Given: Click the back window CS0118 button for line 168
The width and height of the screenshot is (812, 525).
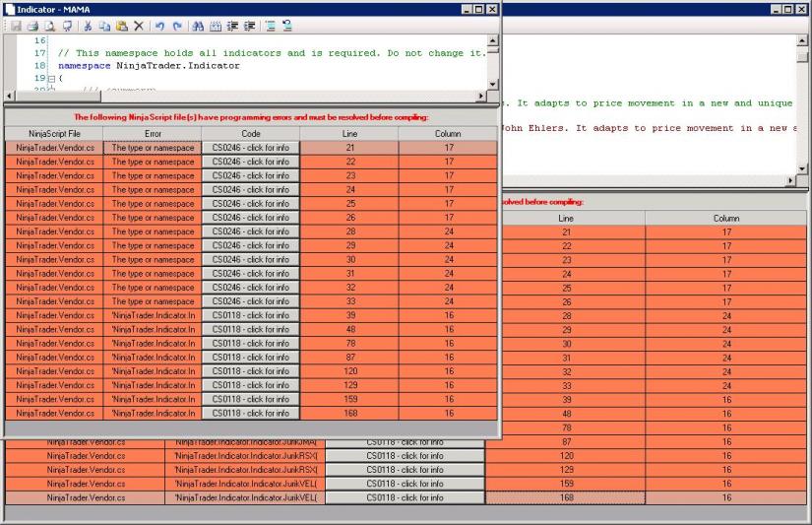Looking at the screenshot, I should (405, 498).
